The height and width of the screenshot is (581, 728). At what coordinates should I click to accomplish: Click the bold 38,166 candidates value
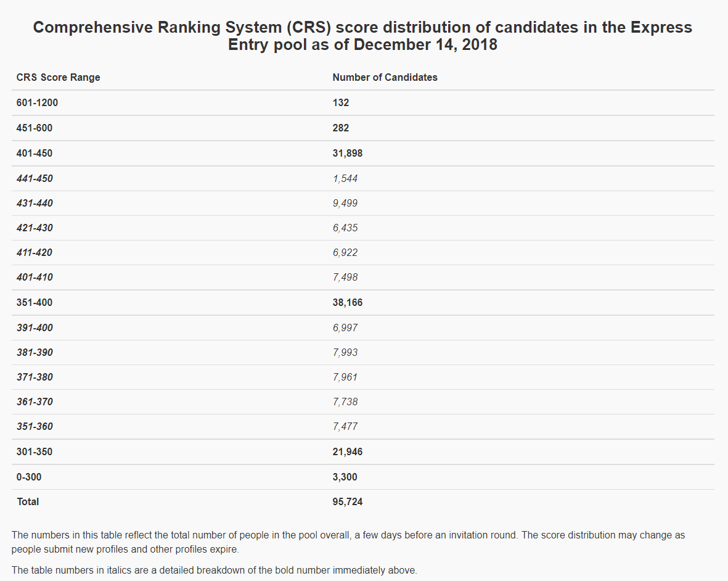tap(348, 303)
